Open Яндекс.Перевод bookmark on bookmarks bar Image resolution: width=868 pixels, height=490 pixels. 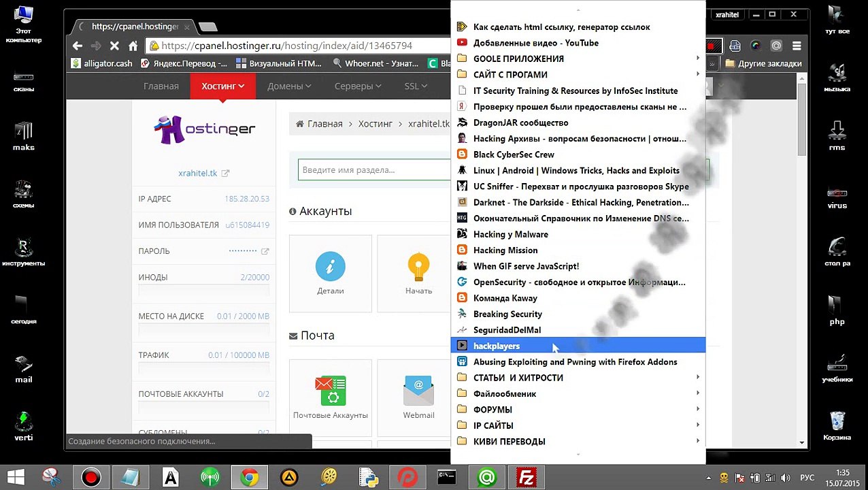184,63
